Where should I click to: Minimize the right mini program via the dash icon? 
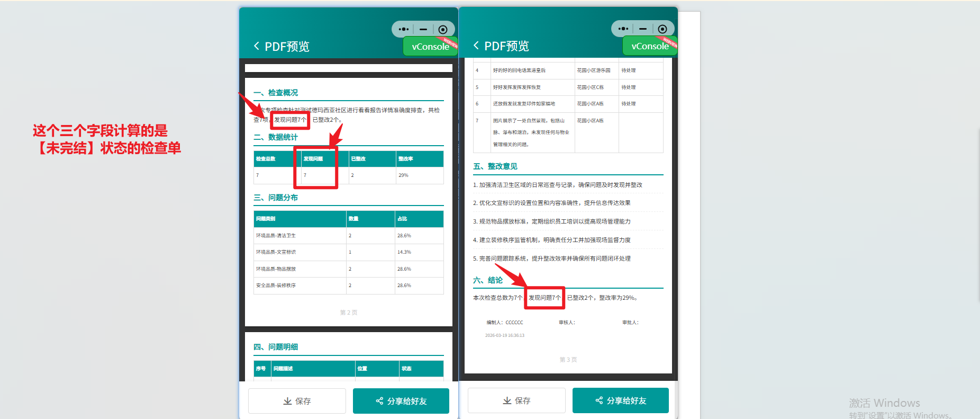pos(642,29)
